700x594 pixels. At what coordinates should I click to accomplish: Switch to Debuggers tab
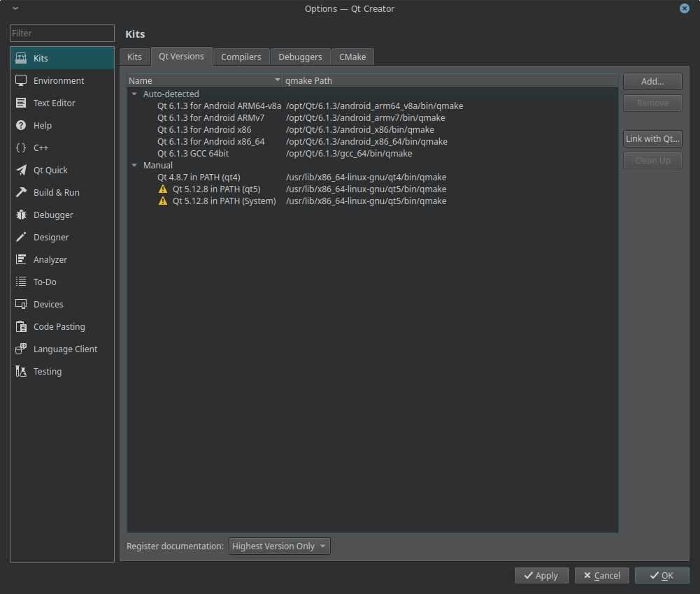(300, 57)
